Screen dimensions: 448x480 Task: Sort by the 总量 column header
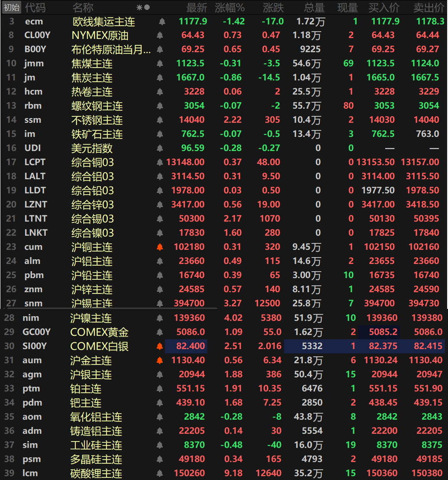tap(314, 8)
